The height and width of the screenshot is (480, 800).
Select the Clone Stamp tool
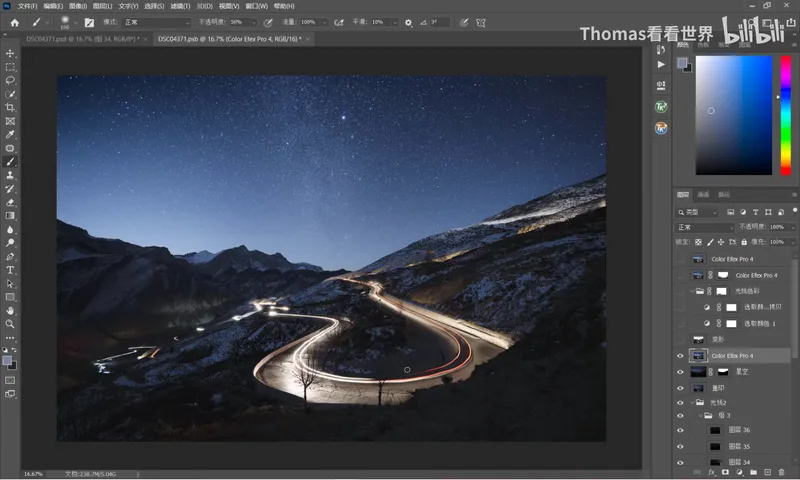[10, 175]
